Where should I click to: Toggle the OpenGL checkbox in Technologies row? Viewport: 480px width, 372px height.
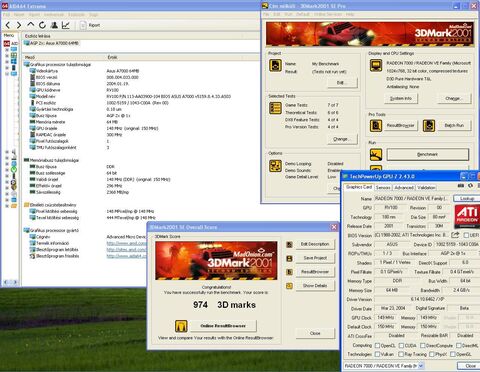(453, 354)
